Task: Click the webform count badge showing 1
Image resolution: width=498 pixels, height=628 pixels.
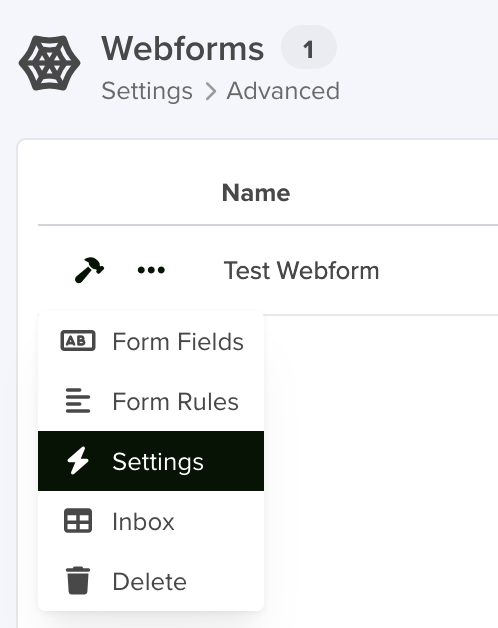Action: (x=308, y=47)
